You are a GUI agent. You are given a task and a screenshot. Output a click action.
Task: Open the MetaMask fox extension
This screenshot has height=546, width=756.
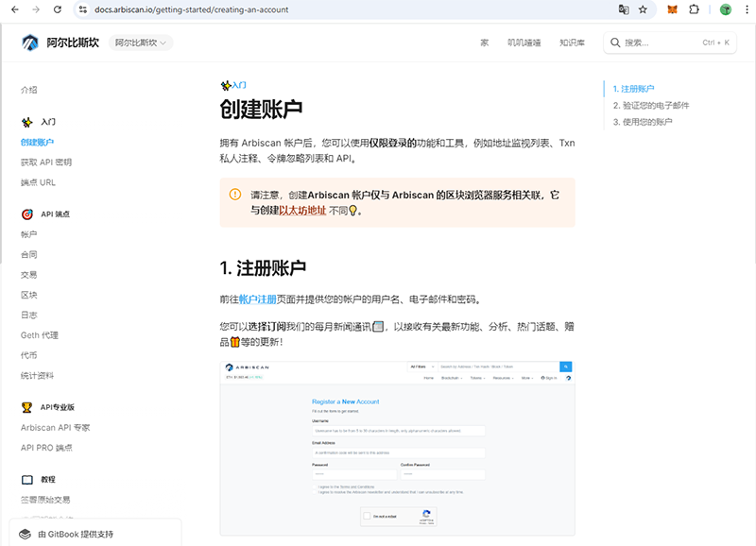point(672,9)
